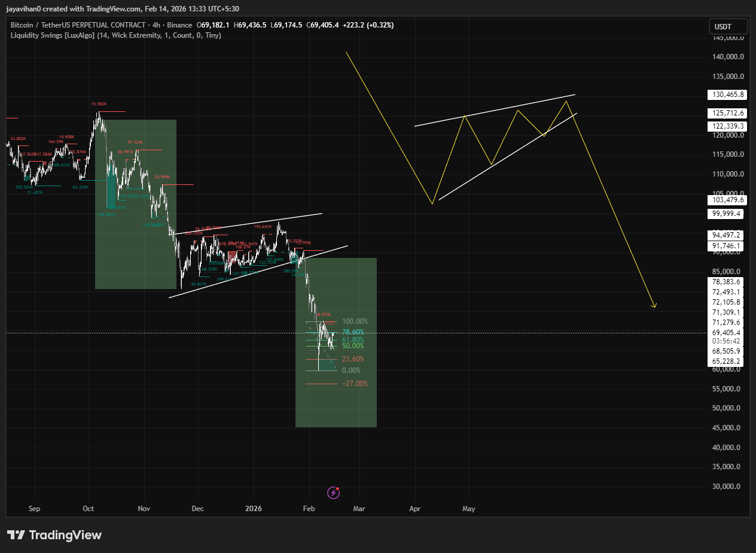Select the 100.00% Fibonacci level label
The image size is (756, 553).
click(x=355, y=321)
